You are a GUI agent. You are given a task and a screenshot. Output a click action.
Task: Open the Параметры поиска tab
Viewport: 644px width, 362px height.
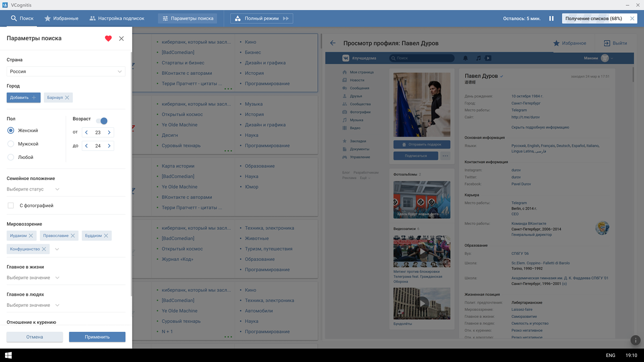coord(188,19)
